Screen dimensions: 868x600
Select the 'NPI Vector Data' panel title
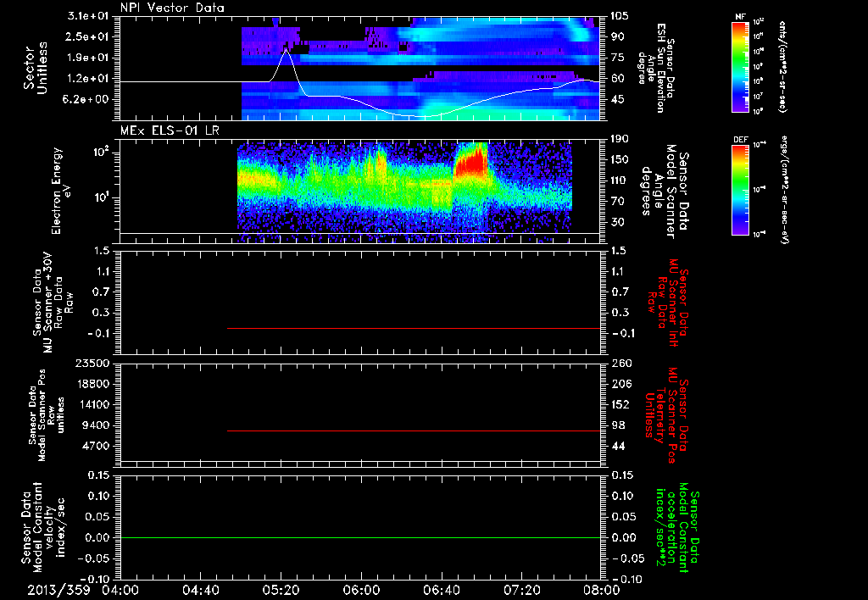pos(172,8)
